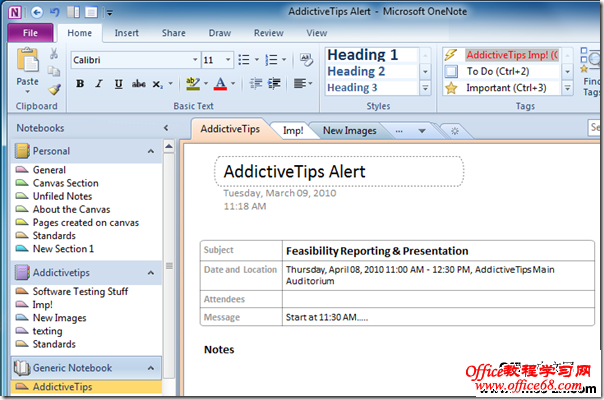Collapse the Generic Notebook
Viewport: 604px width, 400px height.
[x=151, y=368]
